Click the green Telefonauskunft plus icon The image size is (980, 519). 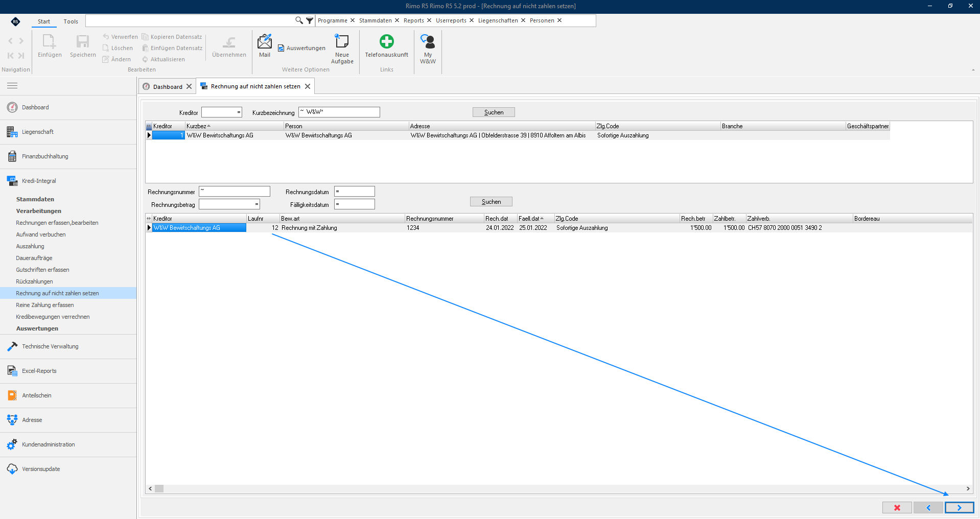[387, 41]
